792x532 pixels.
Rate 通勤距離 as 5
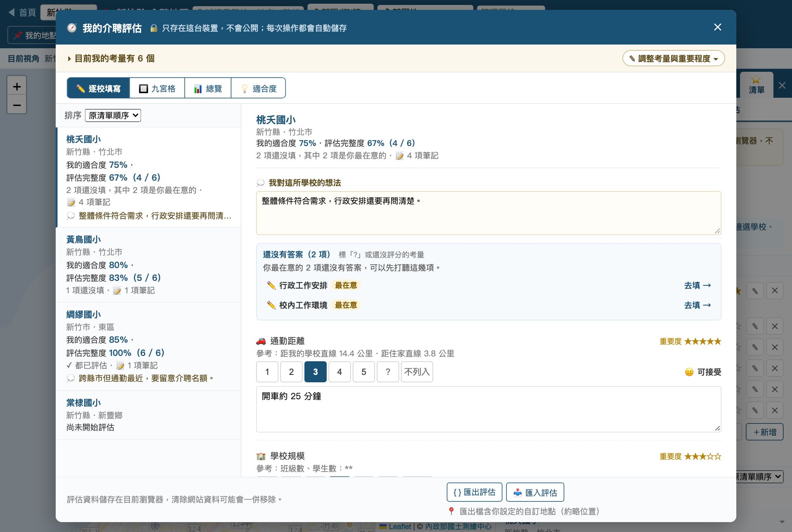tap(364, 372)
